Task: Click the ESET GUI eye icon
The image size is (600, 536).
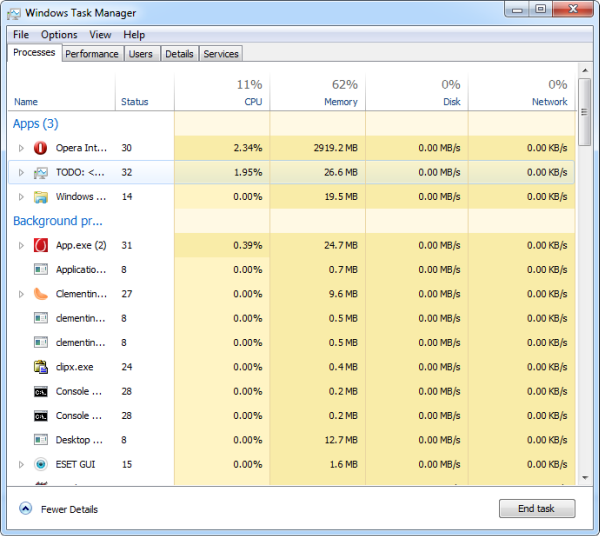Action: pyautogui.click(x=41, y=465)
